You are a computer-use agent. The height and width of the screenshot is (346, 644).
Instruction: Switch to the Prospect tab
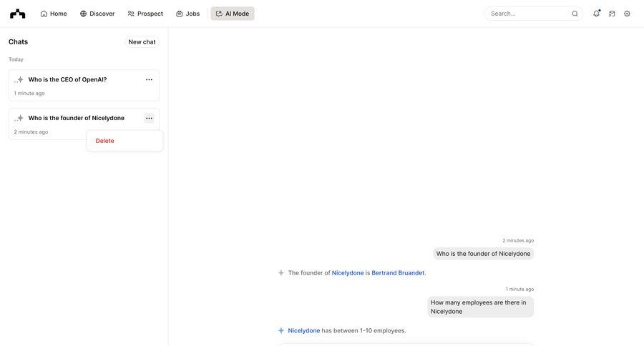145,14
